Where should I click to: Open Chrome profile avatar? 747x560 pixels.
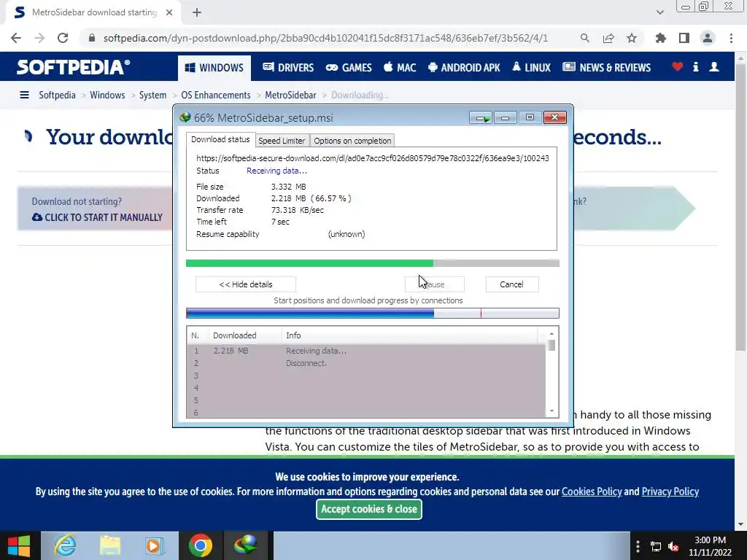(708, 38)
